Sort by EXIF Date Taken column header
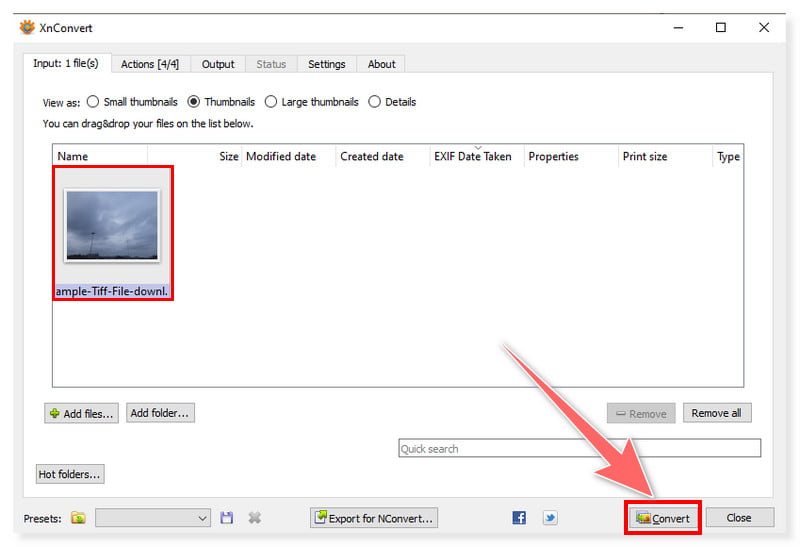The image size is (800, 547). pos(472,157)
